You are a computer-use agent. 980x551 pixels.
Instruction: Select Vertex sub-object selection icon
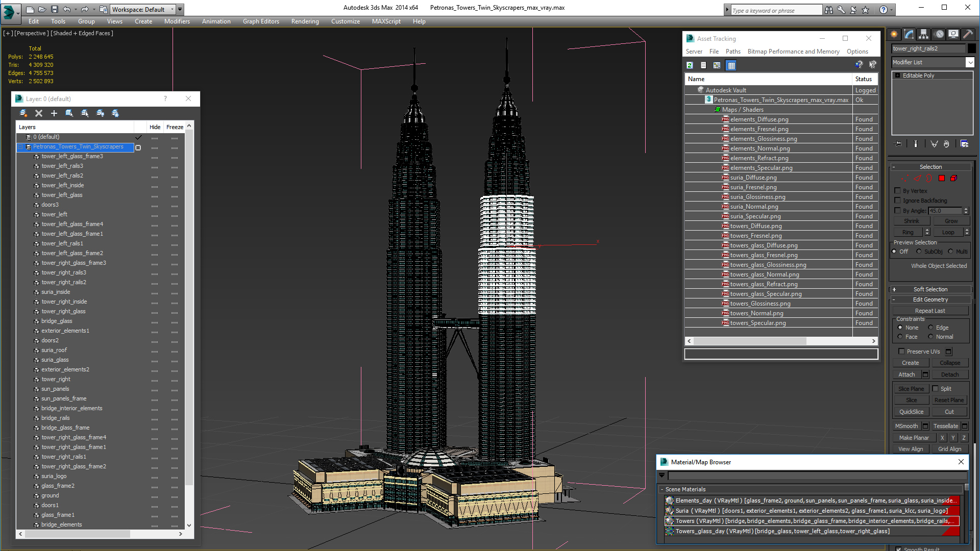(904, 178)
